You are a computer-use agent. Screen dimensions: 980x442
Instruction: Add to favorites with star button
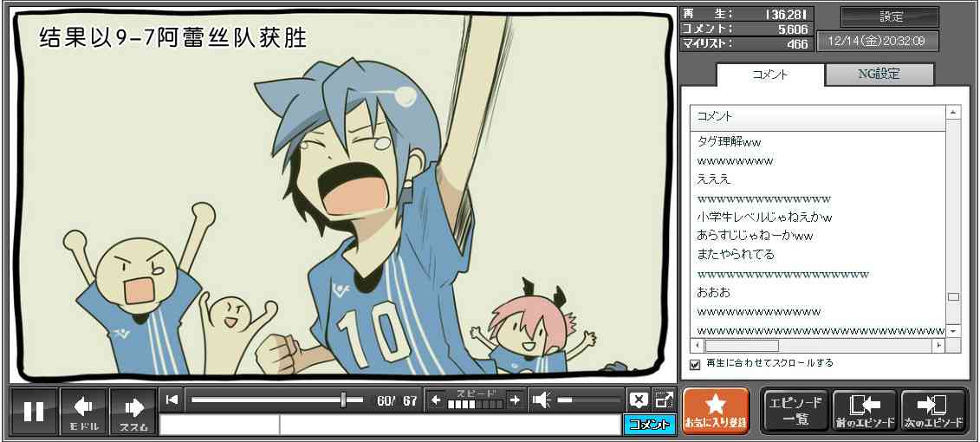point(716,411)
